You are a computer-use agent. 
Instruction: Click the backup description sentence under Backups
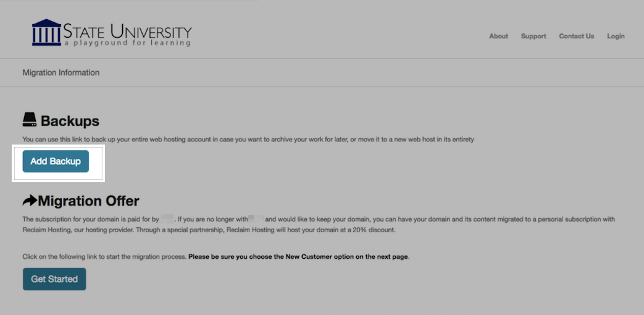coord(248,140)
